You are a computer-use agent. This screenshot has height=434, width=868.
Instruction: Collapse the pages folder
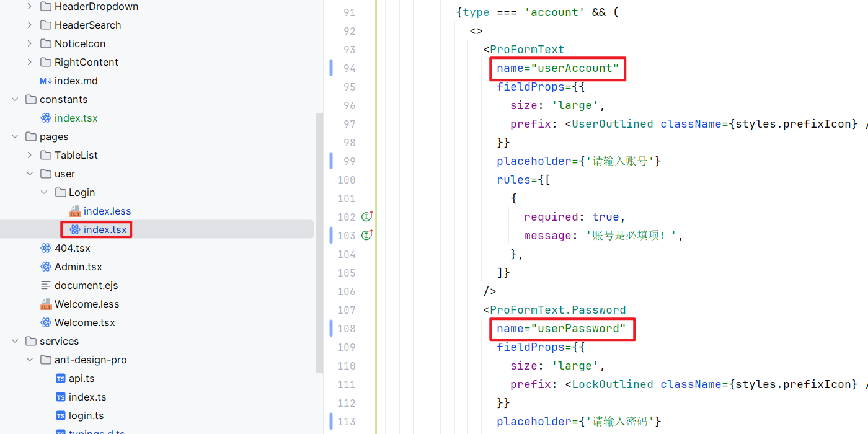[15, 136]
